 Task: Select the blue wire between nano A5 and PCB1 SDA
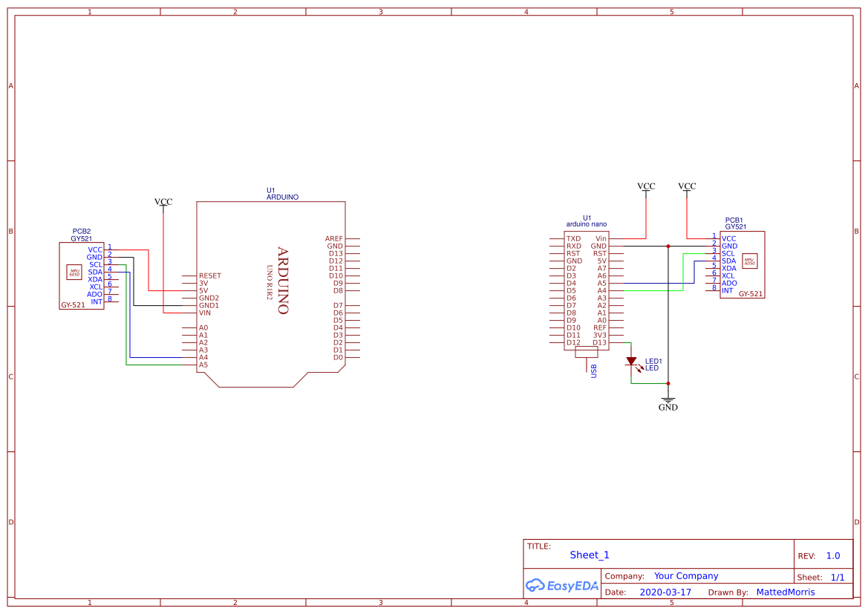tap(694, 272)
